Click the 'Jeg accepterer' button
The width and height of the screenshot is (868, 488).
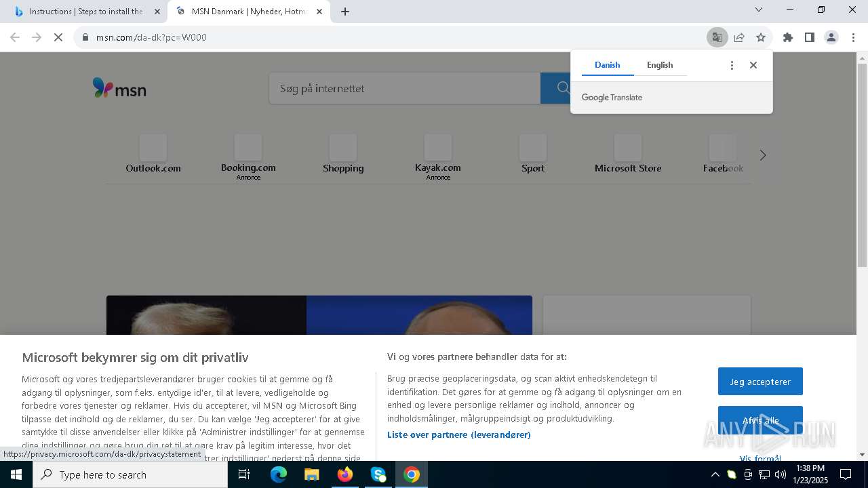(760, 382)
